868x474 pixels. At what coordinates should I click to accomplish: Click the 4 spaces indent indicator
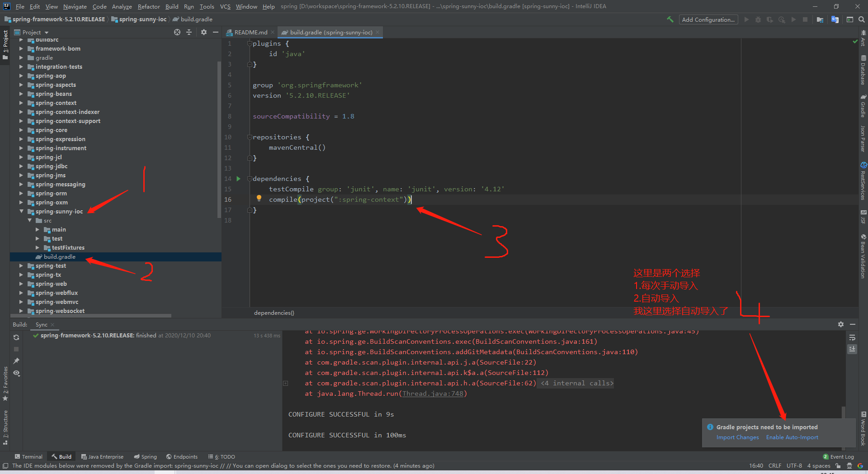click(x=819, y=466)
